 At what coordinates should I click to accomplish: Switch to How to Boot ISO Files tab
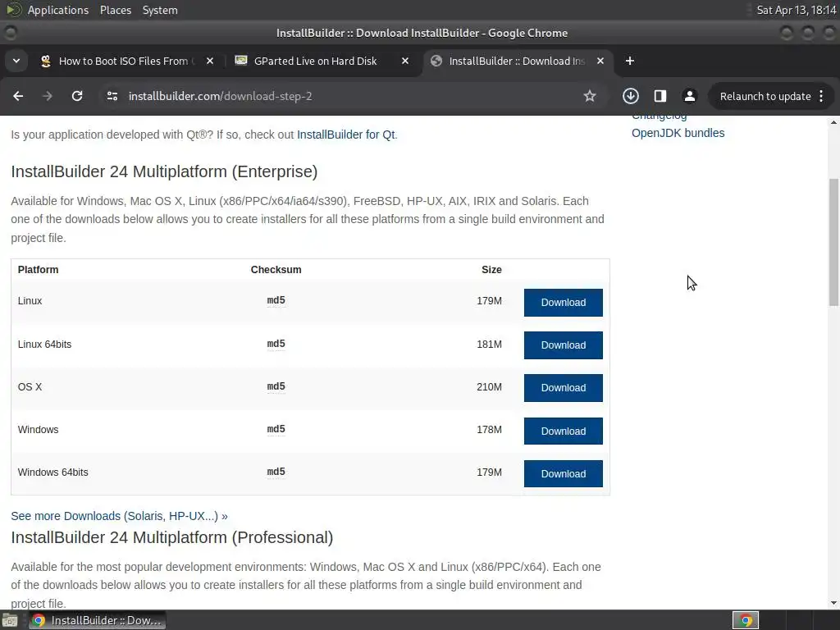click(x=128, y=61)
